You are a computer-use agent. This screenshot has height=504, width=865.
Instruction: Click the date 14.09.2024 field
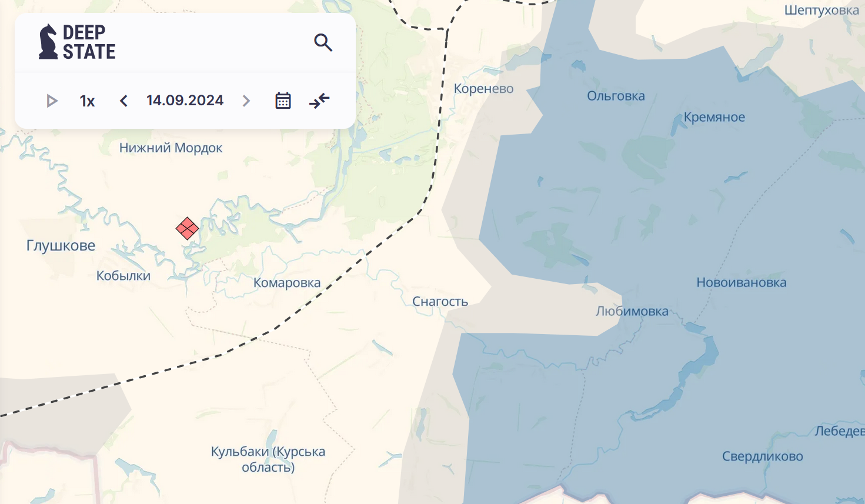(185, 101)
